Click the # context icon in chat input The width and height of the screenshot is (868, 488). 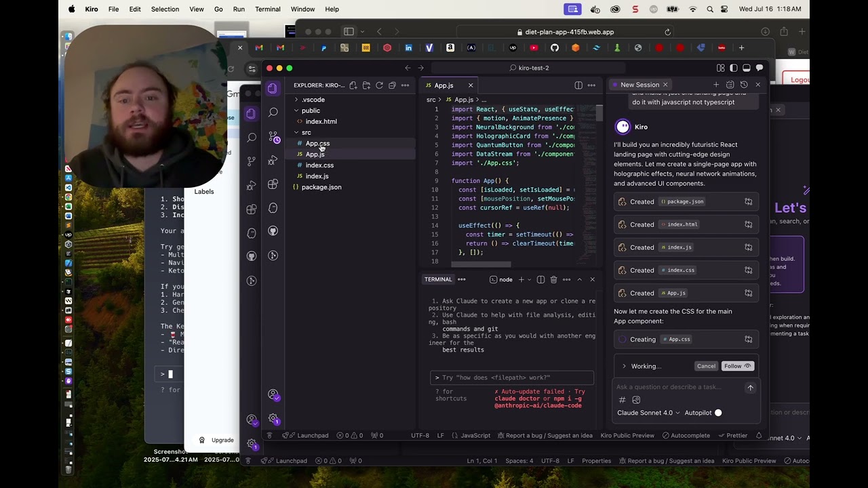tap(622, 400)
